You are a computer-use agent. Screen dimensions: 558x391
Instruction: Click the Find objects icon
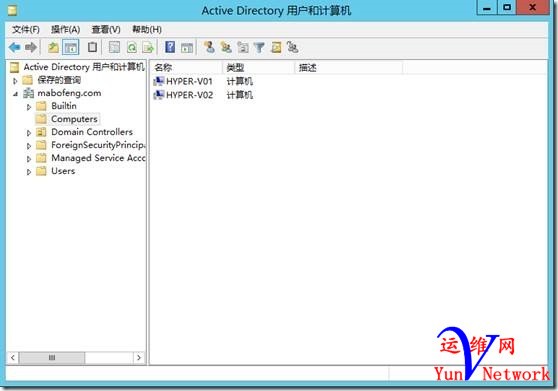(276, 47)
